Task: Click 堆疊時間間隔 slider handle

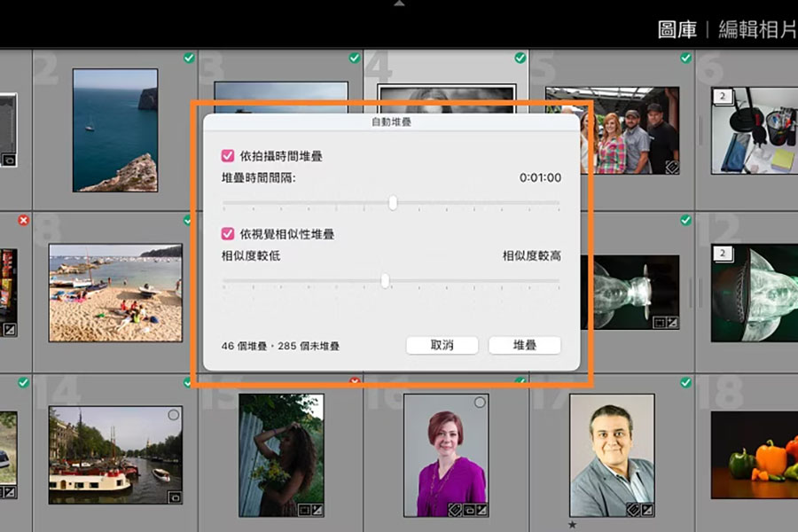Action: (393, 203)
